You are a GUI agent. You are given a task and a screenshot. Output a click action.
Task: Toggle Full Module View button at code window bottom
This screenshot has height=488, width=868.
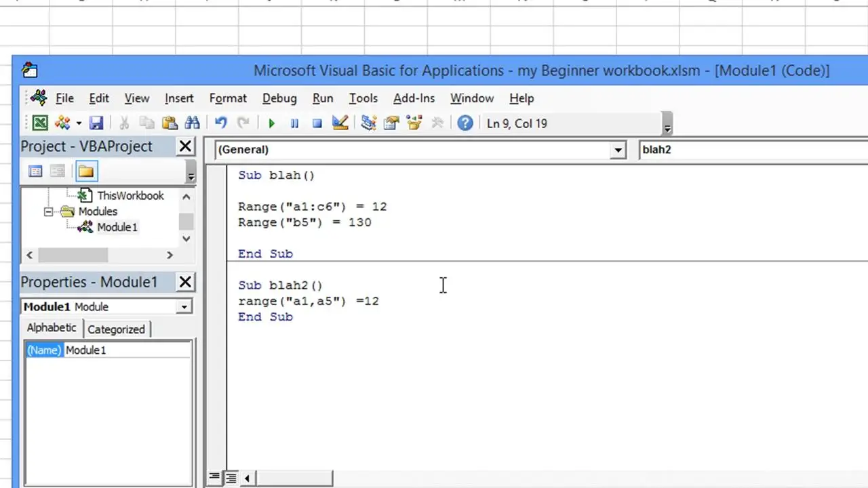[231, 478]
